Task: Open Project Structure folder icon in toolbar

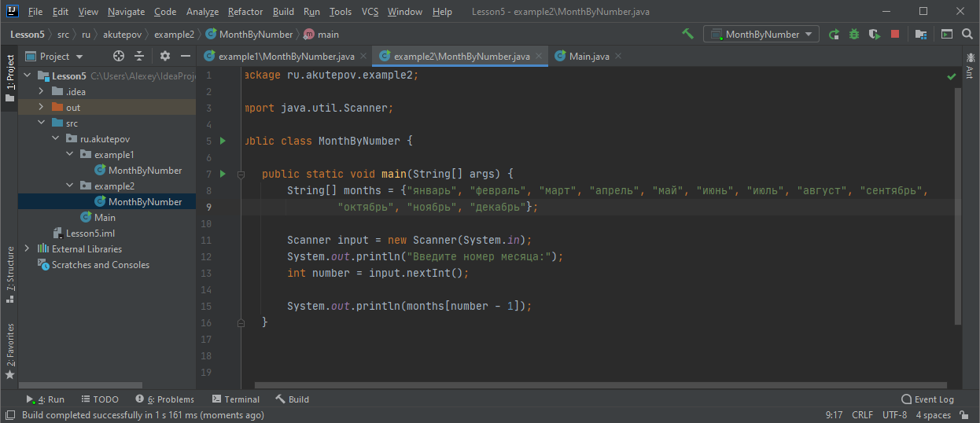Action: [921, 34]
